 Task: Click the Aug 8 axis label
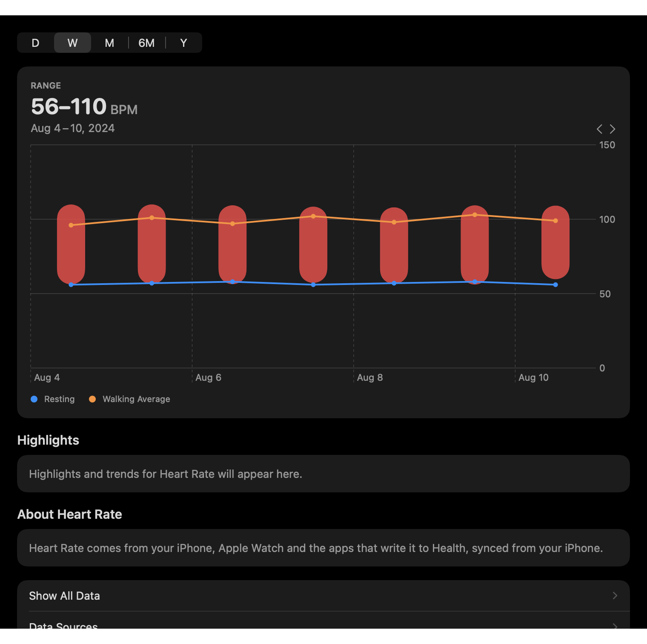coord(370,377)
